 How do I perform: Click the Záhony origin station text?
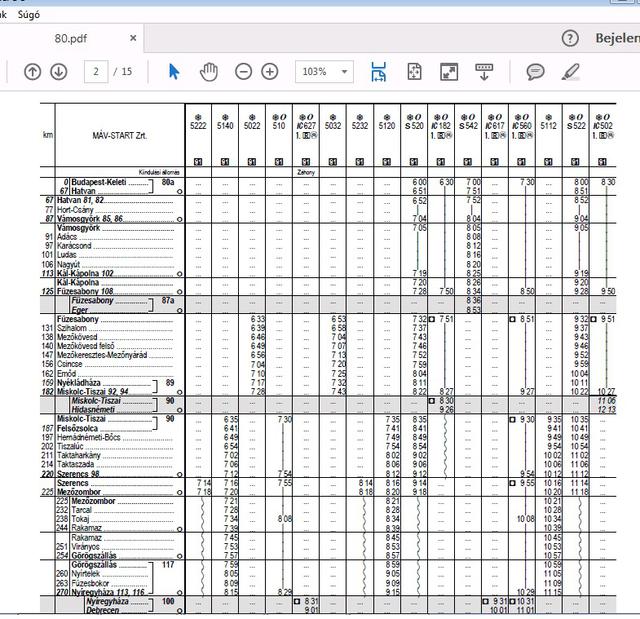point(306,172)
